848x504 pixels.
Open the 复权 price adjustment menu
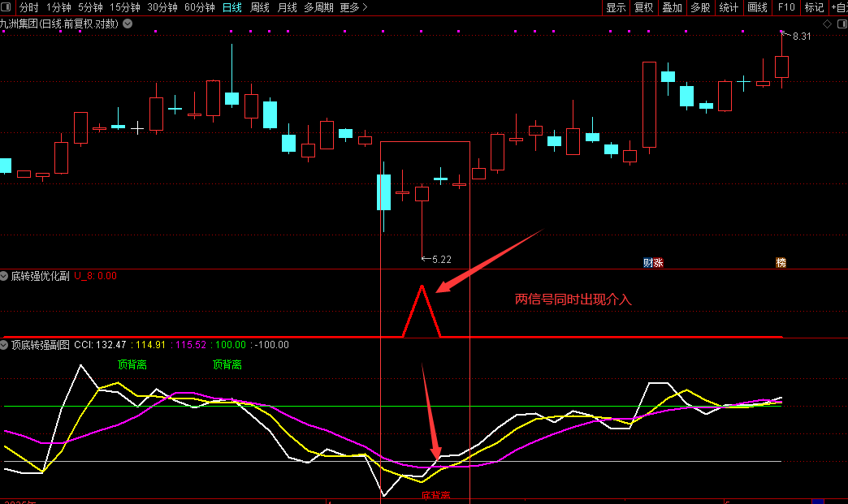click(x=643, y=7)
